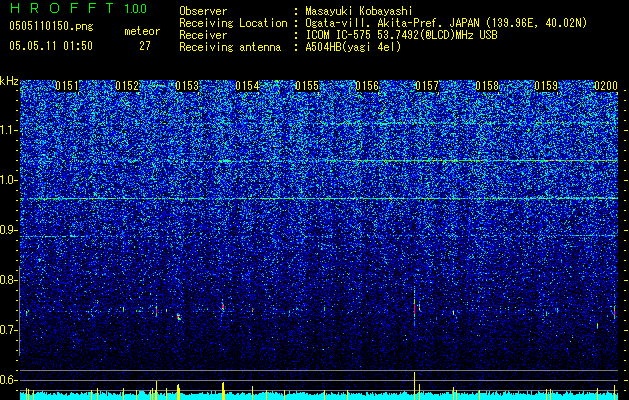Click the HROFFT 1.0.0 title text

78,8
